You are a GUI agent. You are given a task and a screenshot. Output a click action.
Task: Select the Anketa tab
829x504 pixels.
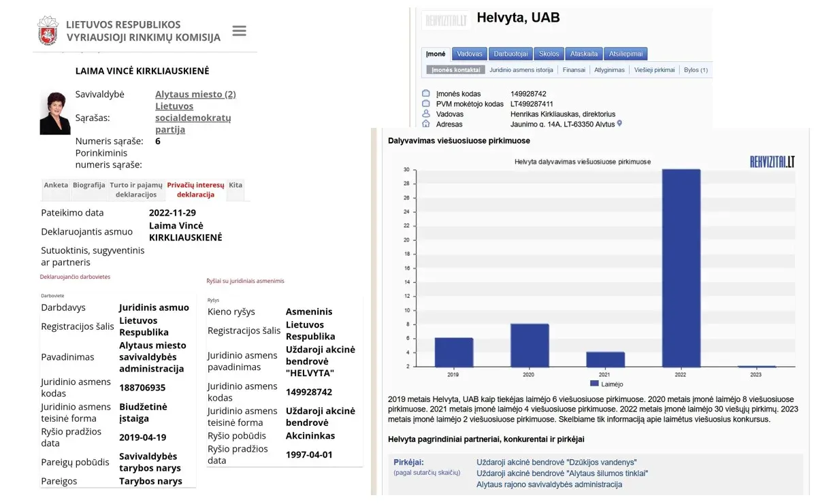pyautogui.click(x=56, y=185)
